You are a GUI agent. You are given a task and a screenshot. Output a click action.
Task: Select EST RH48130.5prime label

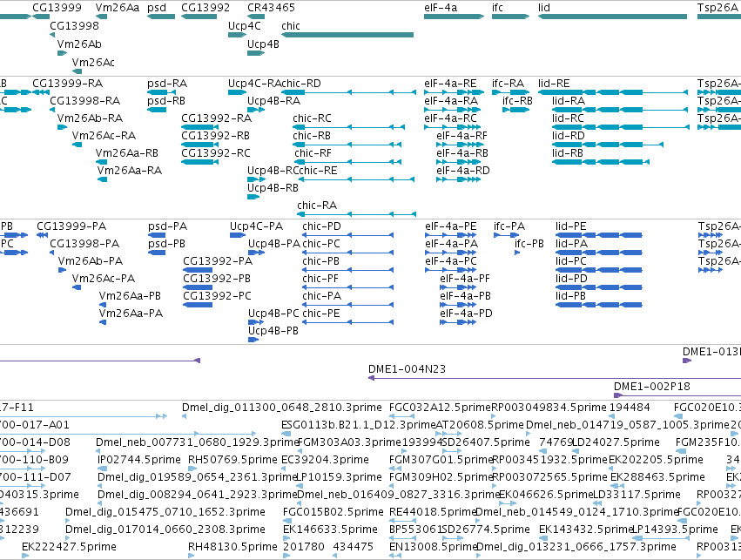pos(233,547)
